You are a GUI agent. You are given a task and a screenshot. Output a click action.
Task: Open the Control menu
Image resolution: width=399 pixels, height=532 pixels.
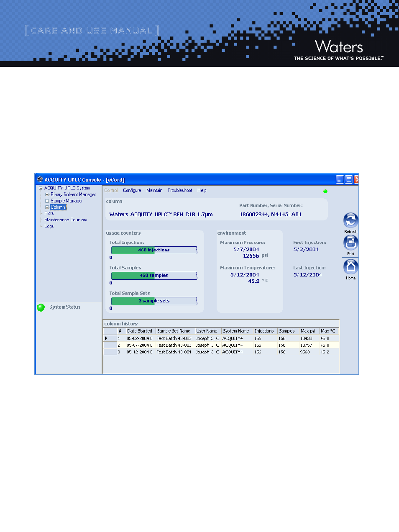111,190
